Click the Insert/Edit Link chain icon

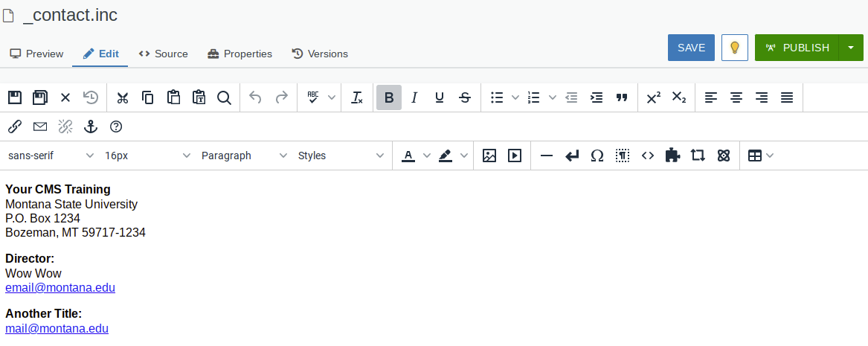pyautogui.click(x=15, y=126)
